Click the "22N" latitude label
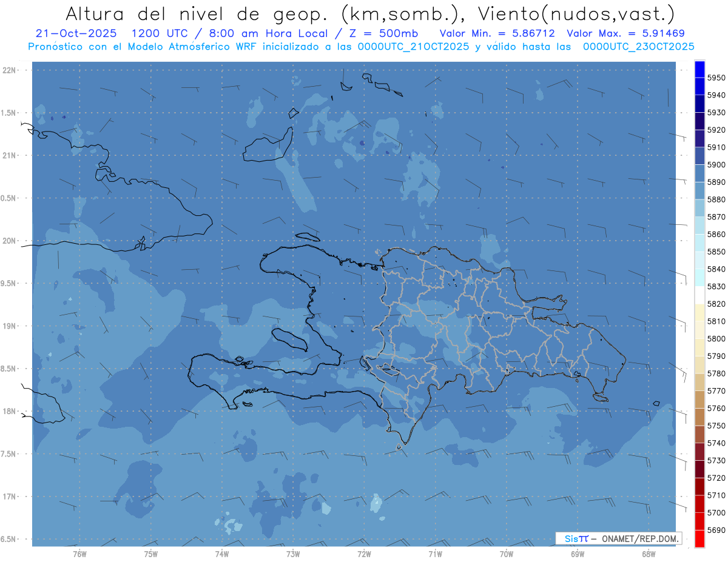The image size is (728, 562). [8, 70]
